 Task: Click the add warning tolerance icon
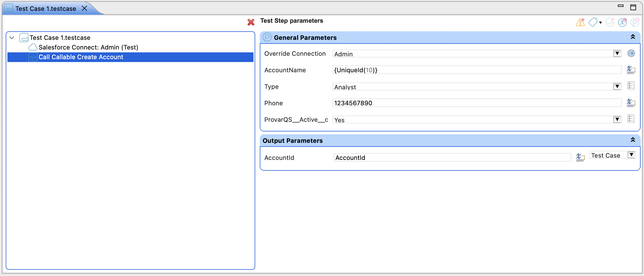pos(580,22)
